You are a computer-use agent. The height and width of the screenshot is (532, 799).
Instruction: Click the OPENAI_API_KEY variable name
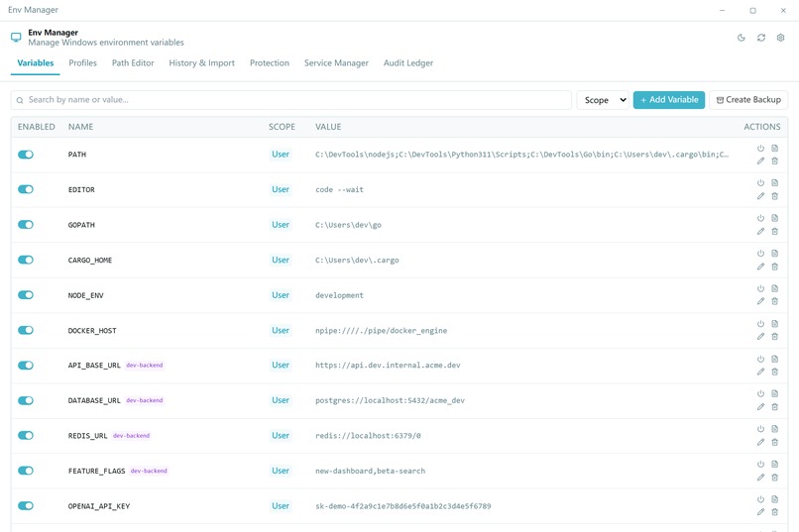point(99,506)
